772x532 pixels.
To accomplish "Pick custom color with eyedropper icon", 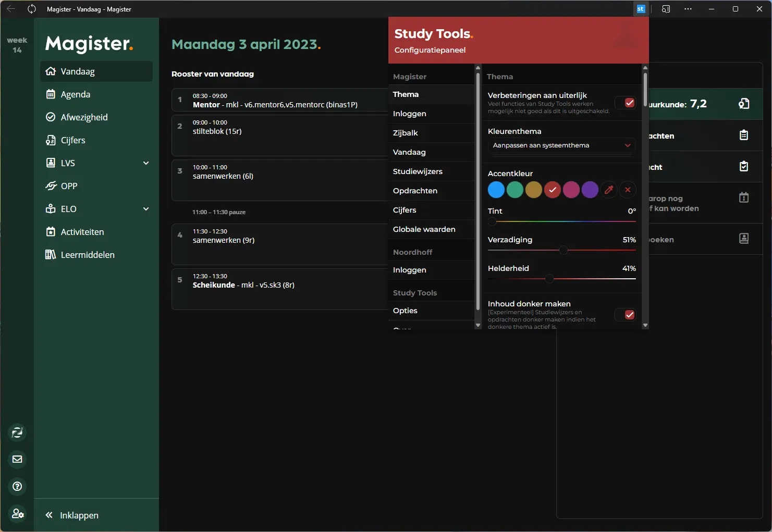I will (x=609, y=190).
